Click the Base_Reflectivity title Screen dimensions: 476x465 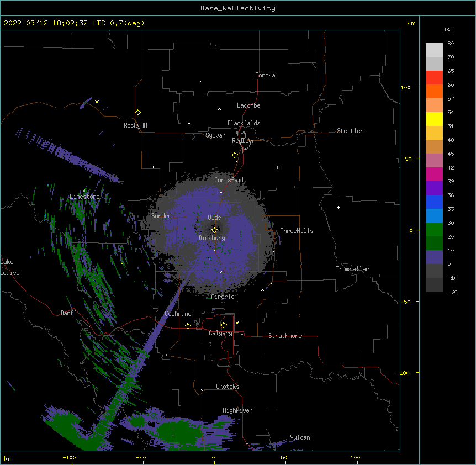tap(238, 8)
